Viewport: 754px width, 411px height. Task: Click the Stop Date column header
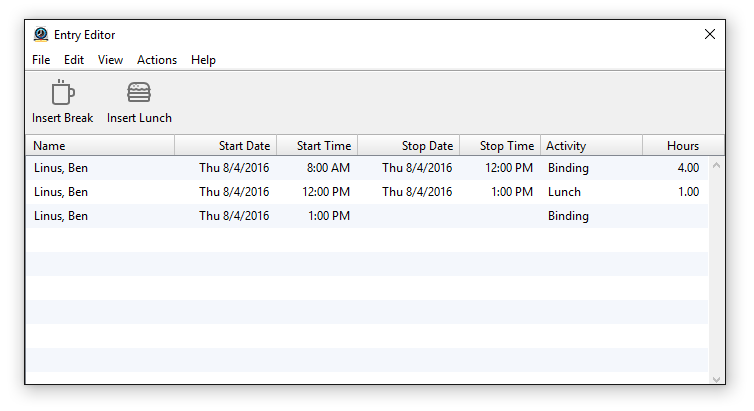pos(409,146)
